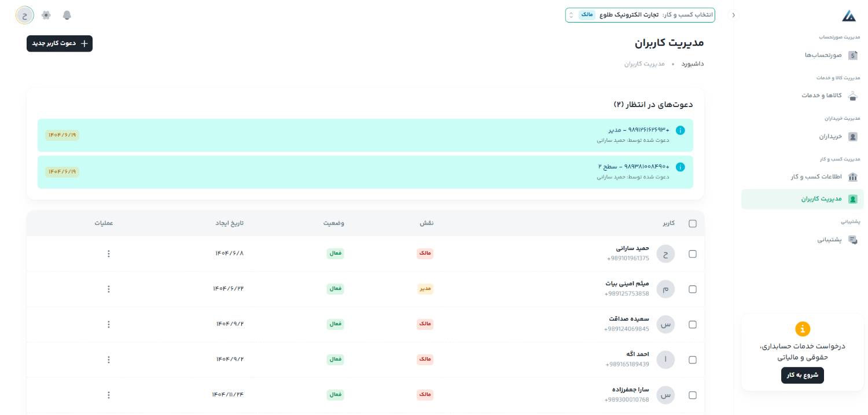
Task: Click the فعال status badge of سعیده صداقت
Action: [336, 324]
